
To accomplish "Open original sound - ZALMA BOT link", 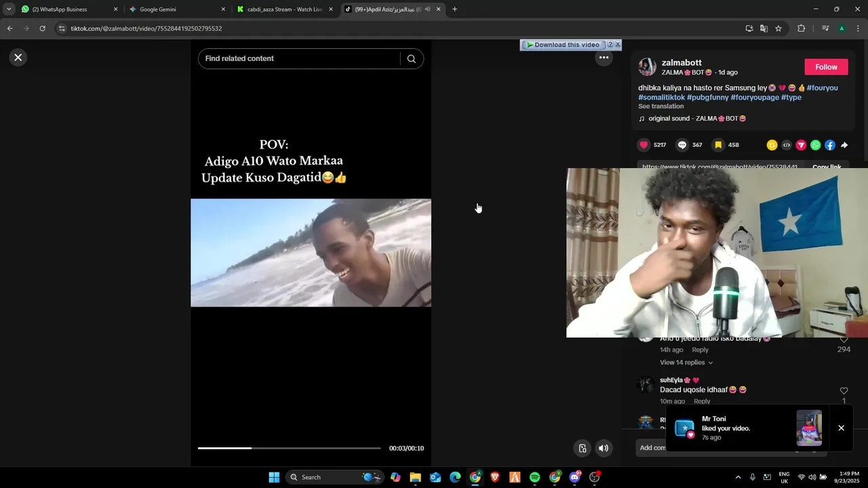I will 697,119.
